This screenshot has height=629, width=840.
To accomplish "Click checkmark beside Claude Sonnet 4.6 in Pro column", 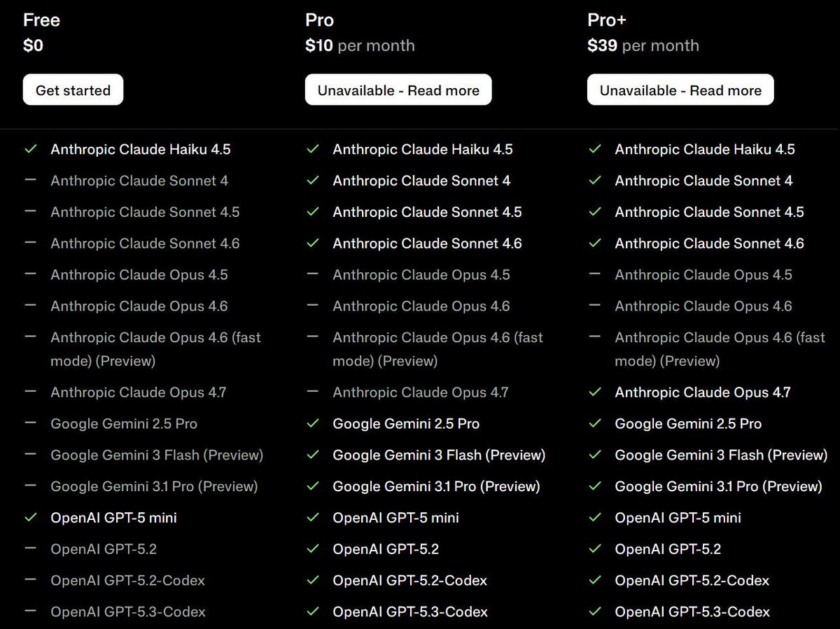I will coord(312,243).
